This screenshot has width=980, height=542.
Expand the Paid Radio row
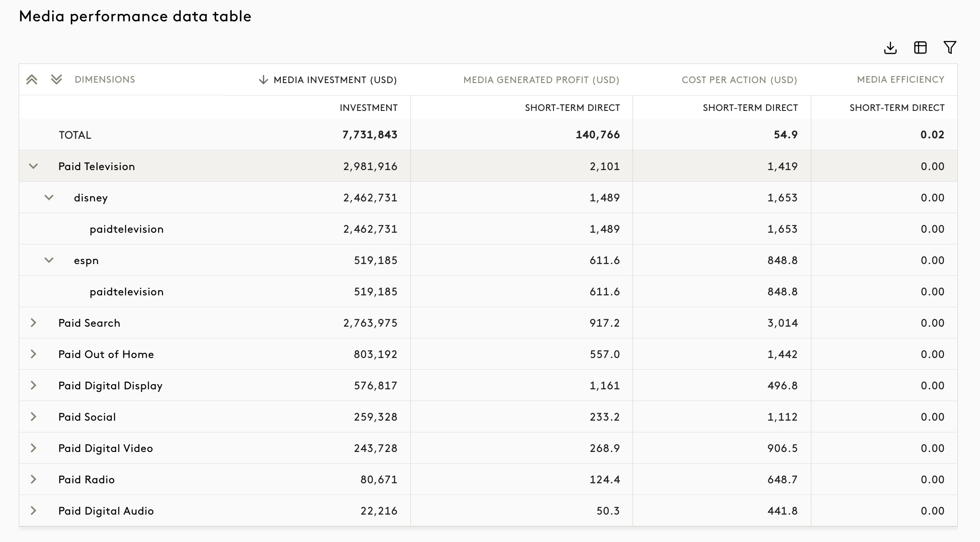click(33, 479)
